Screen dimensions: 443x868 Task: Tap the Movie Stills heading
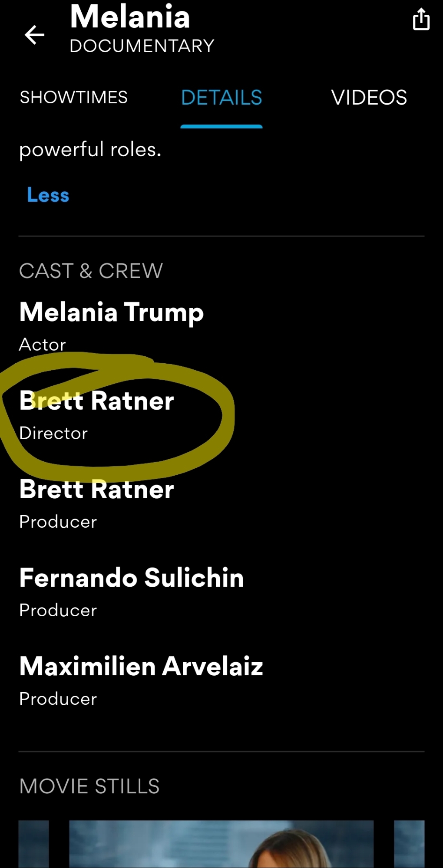coord(89,786)
